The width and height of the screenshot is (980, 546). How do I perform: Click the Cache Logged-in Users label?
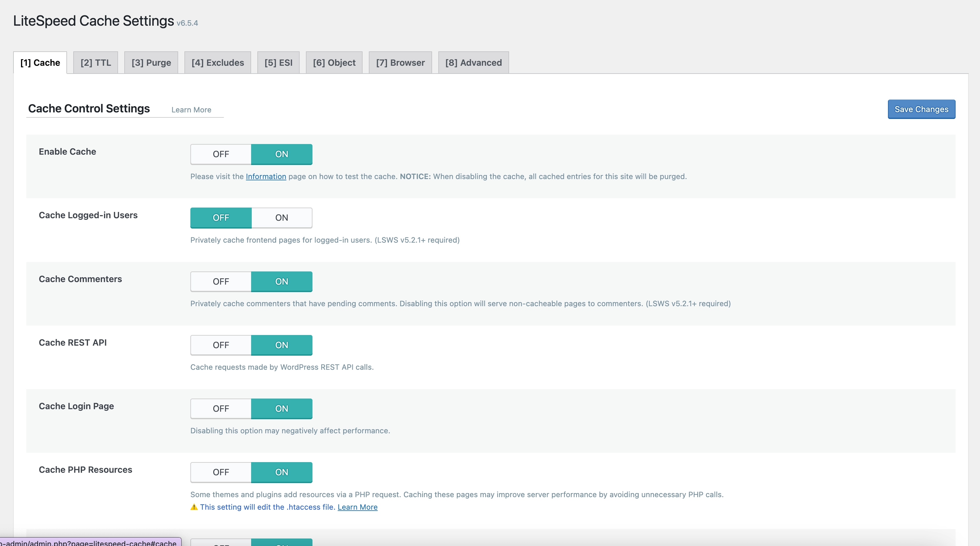(x=88, y=215)
